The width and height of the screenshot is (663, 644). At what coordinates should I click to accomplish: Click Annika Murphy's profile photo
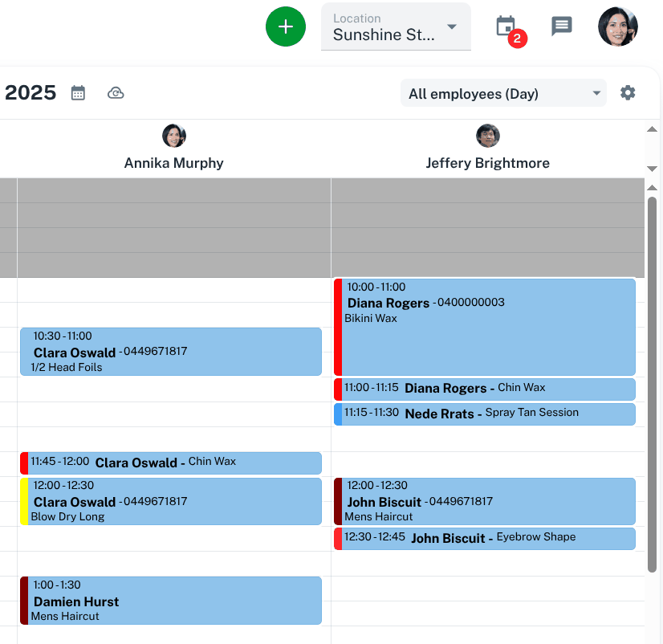click(174, 136)
